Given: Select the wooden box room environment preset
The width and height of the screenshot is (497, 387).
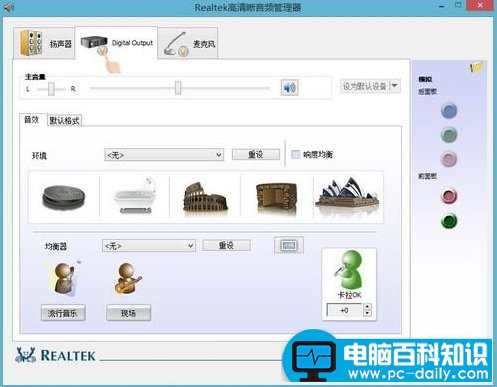Looking at the screenshot, I should 276,197.
